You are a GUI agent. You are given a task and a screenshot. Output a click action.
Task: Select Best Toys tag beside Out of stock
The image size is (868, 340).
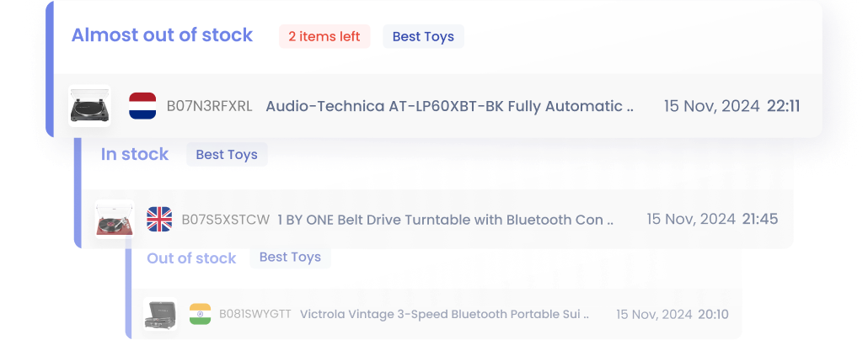pyautogui.click(x=290, y=257)
